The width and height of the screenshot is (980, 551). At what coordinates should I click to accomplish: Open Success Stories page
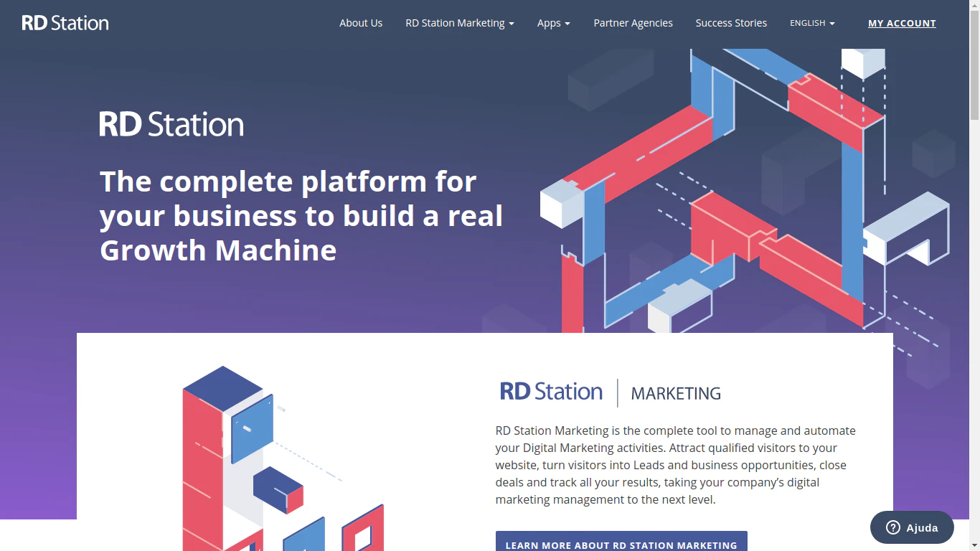731,23
